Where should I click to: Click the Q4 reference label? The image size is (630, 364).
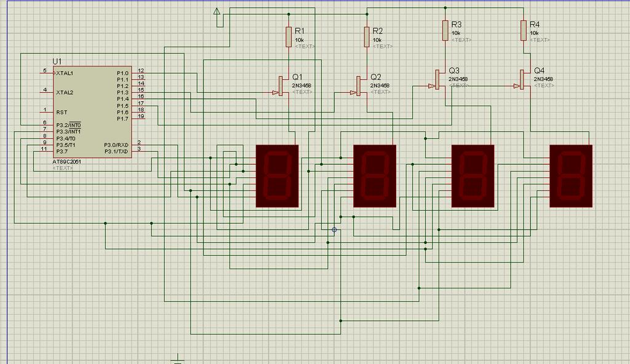click(539, 71)
